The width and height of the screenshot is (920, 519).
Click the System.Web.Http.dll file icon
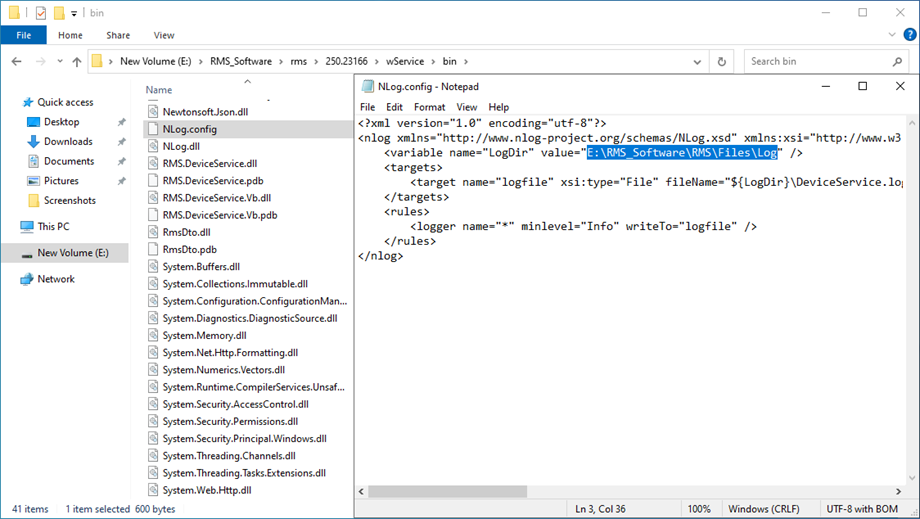click(x=153, y=490)
